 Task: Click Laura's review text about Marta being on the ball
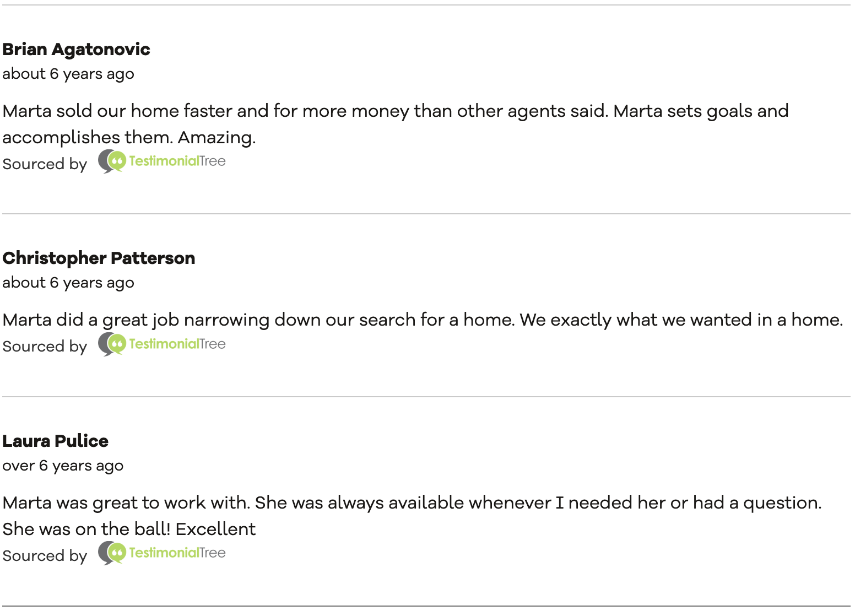[x=412, y=516]
